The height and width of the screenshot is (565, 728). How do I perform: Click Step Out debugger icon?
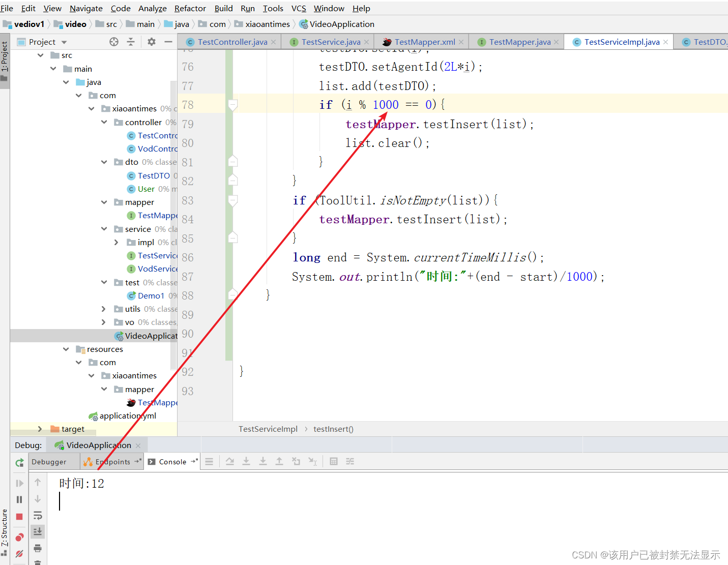tap(279, 461)
